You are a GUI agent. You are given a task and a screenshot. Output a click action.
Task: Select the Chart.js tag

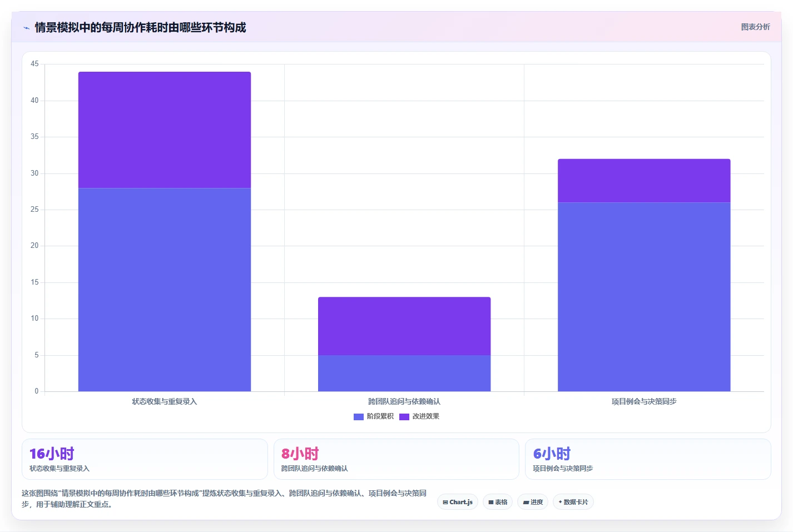(x=458, y=502)
